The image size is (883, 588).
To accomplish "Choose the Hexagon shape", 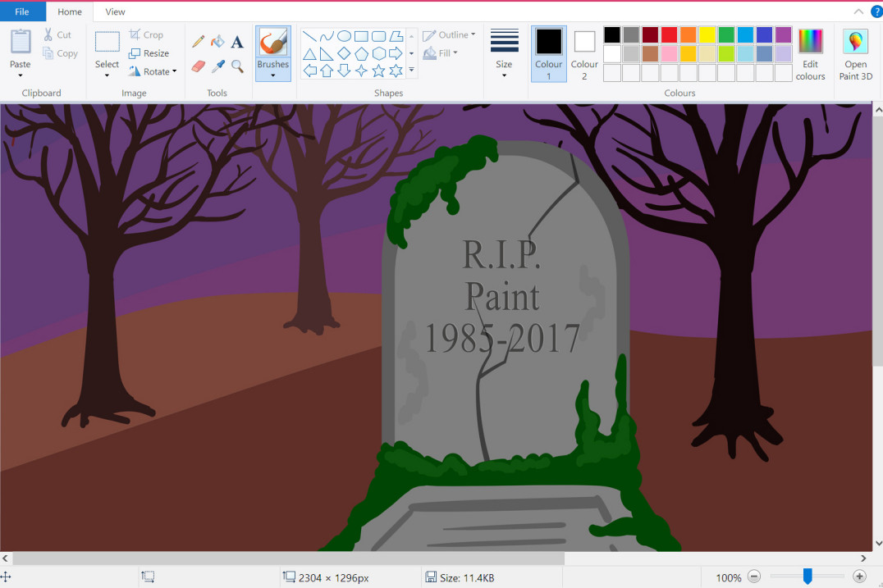I will (x=379, y=53).
